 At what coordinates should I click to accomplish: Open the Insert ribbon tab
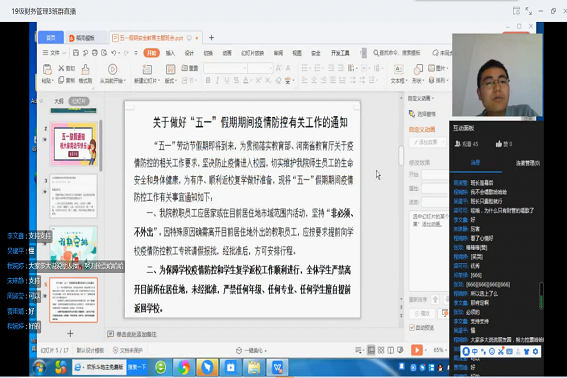point(170,53)
